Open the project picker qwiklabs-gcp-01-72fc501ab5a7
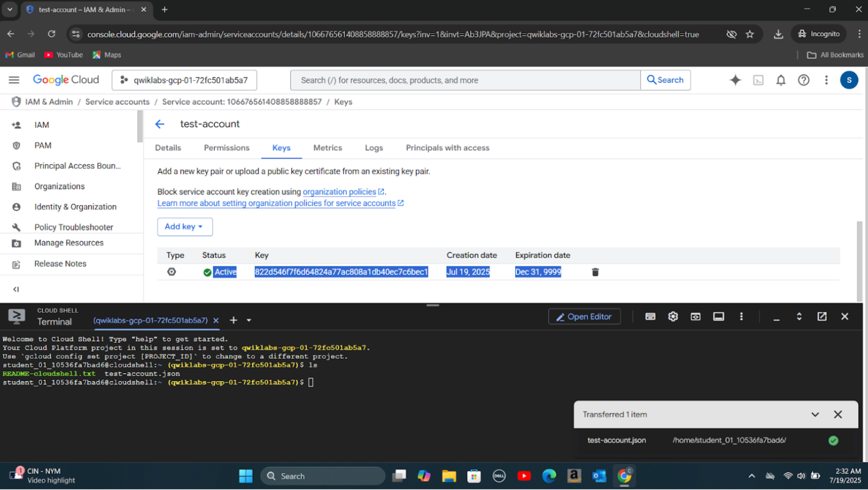Image resolution: width=868 pixels, height=490 pixels. pos(184,80)
